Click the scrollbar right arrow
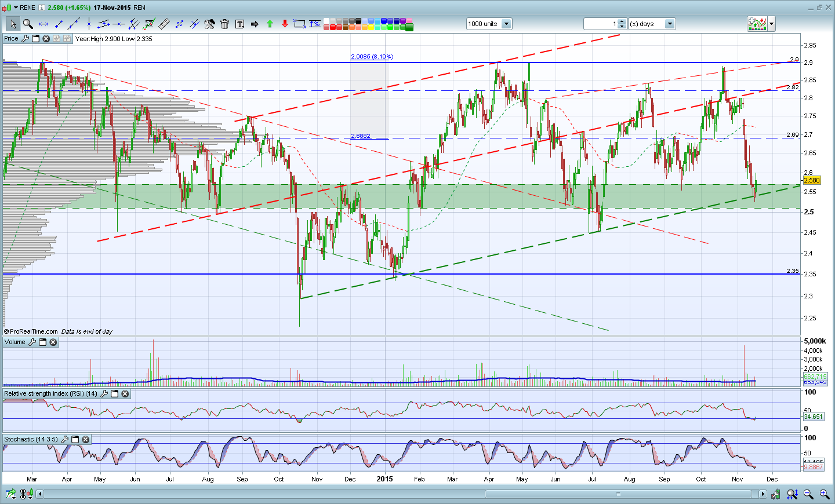Viewport: 835px width, 504px height. [x=763, y=494]
